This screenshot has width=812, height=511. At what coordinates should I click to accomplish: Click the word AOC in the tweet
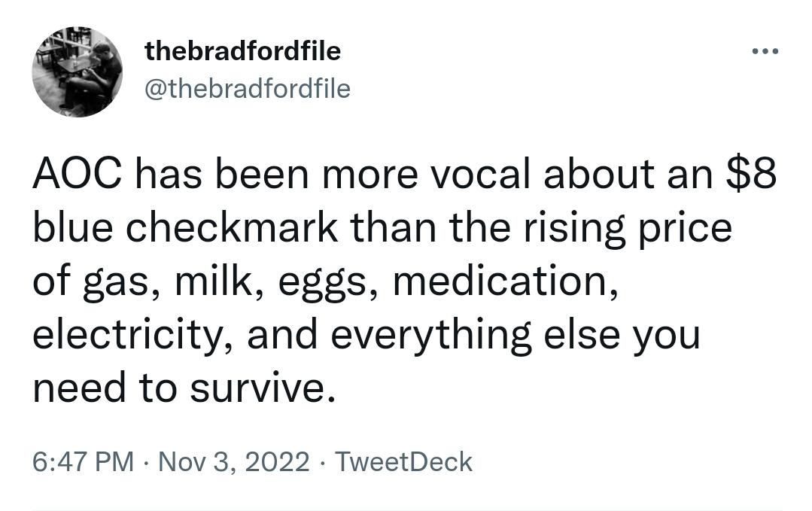(78, 174)
